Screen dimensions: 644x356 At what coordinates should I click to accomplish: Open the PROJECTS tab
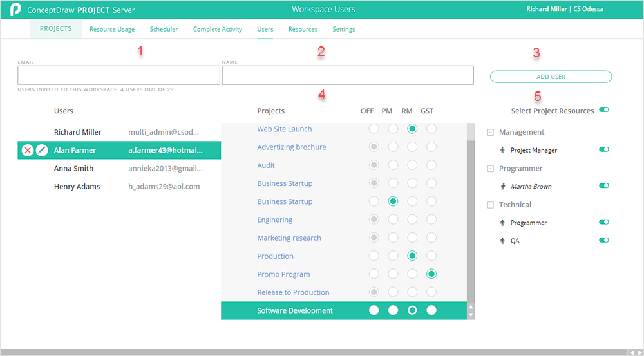click(x=56, y=29)
